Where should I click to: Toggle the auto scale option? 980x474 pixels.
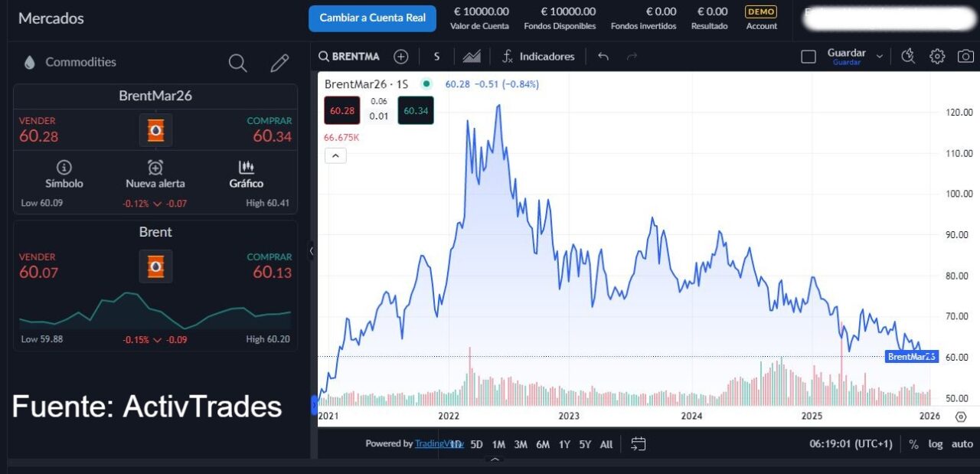(x=962, y=444)
